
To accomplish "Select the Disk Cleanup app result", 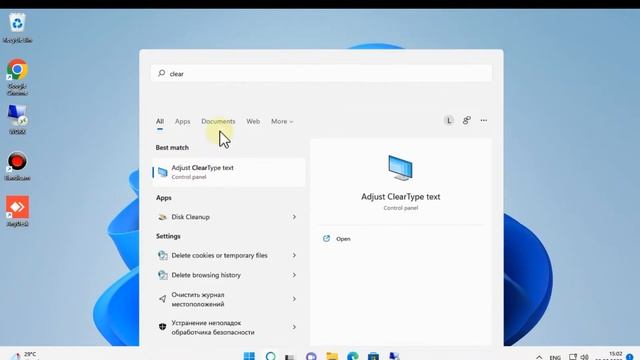I will point(229,217).
